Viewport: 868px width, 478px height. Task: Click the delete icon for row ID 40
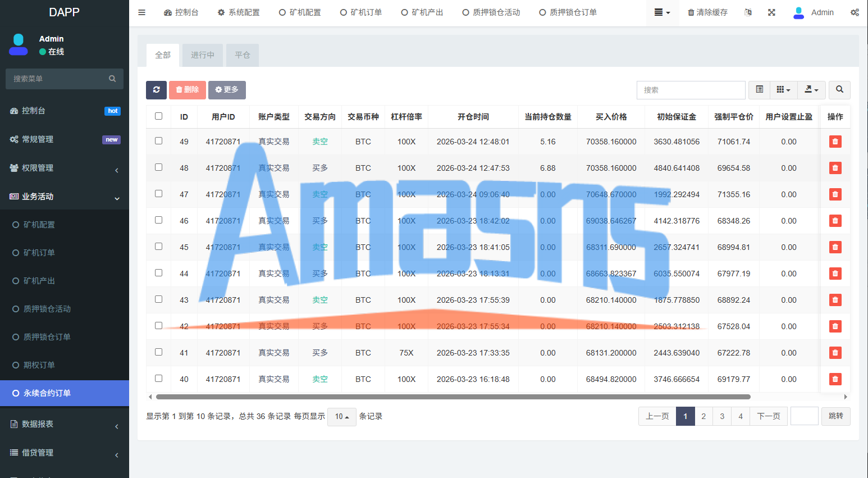click(x=835, y=379)
